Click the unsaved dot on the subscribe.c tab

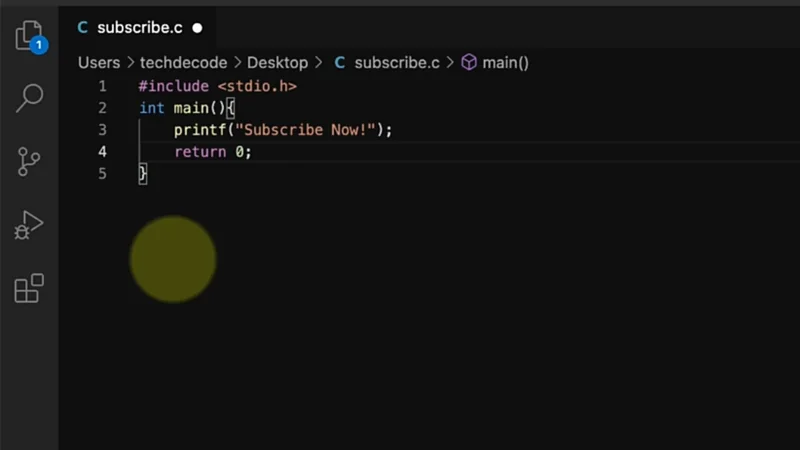[x=197, y=28]
